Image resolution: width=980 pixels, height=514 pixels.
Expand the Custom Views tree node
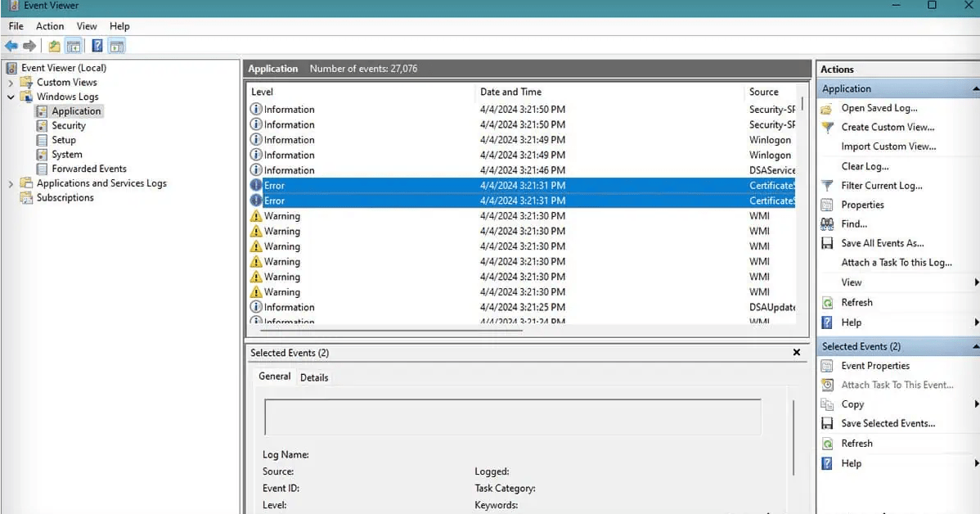click(11, 83)
